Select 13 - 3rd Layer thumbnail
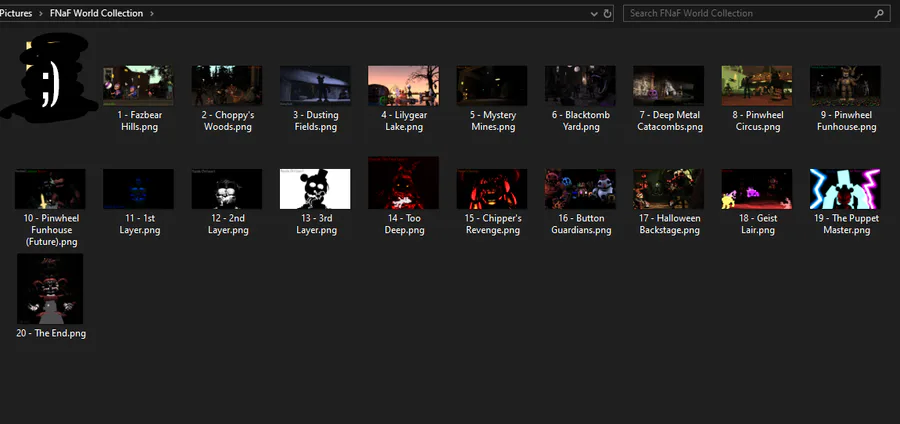 315,189
